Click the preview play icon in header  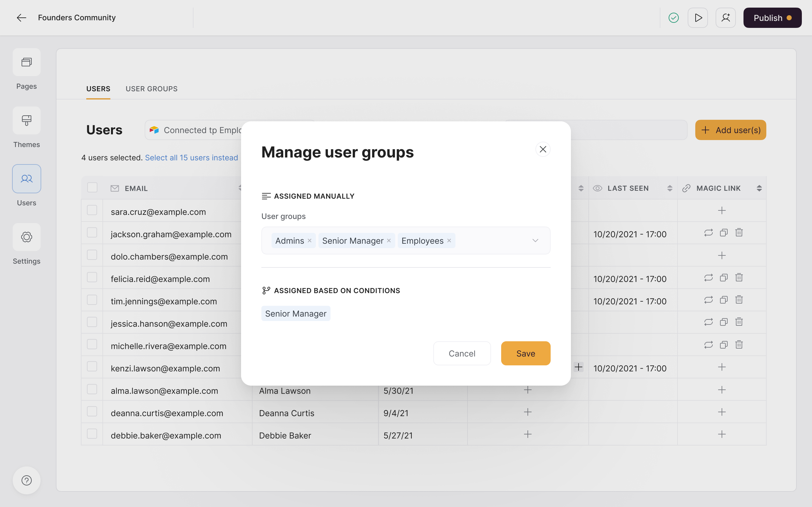pos(698,18)
